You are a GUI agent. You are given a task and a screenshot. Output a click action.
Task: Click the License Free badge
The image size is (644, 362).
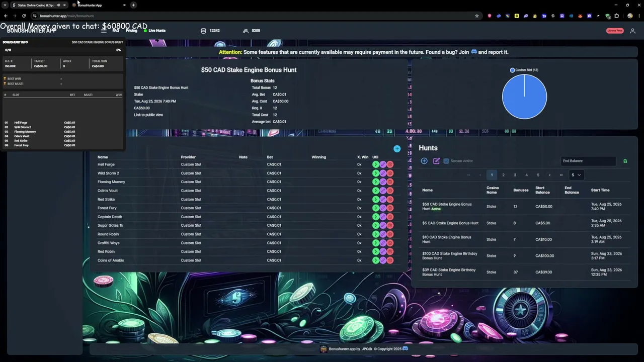(x=615, y=31)
